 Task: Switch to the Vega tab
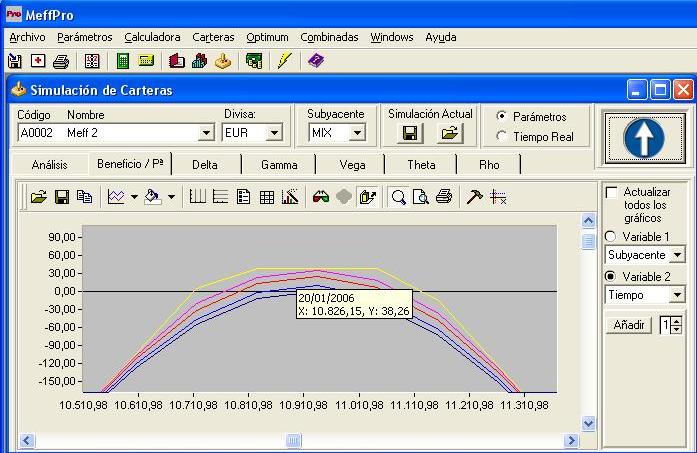coord(353,165)
